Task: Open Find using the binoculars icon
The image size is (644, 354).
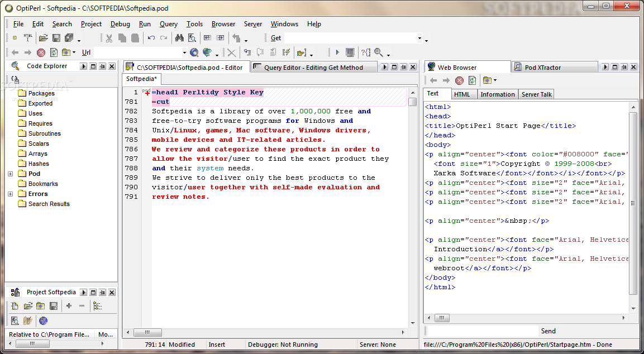Action: (x=179, y=38)
